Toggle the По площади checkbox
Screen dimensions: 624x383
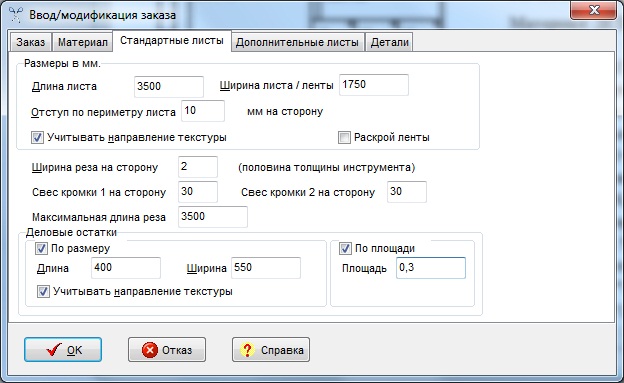(x=345, y=248)
